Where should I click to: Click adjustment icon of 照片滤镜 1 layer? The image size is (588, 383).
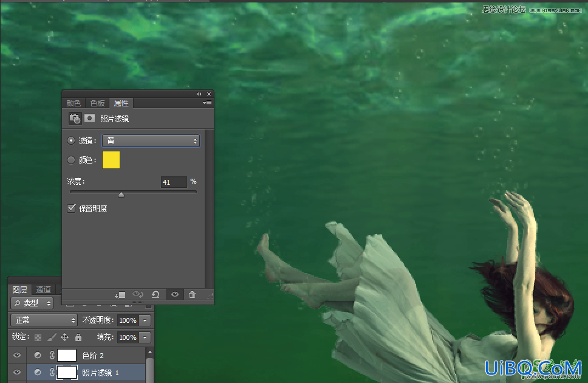pyautogui.click(x=38, y=372)
